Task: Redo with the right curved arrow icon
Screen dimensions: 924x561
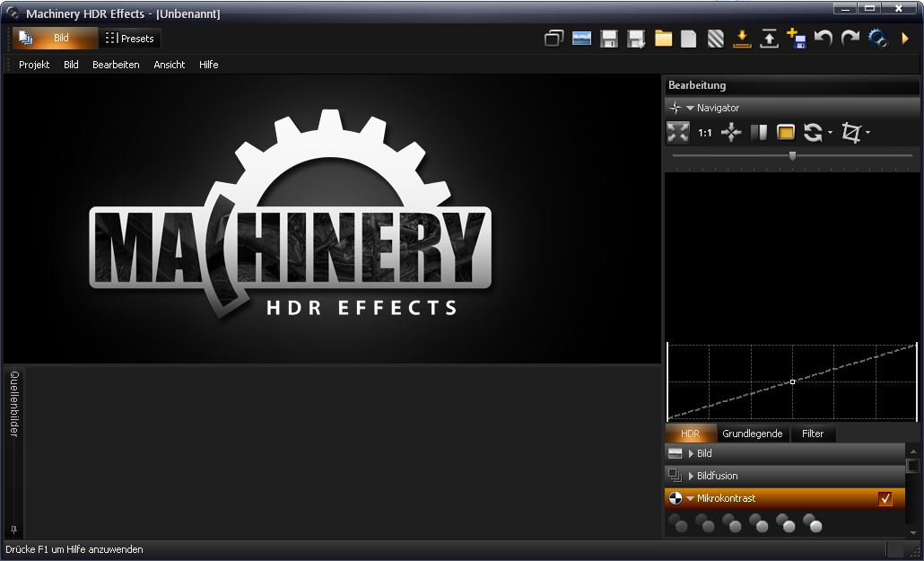Action: click(x=850, y=39)
